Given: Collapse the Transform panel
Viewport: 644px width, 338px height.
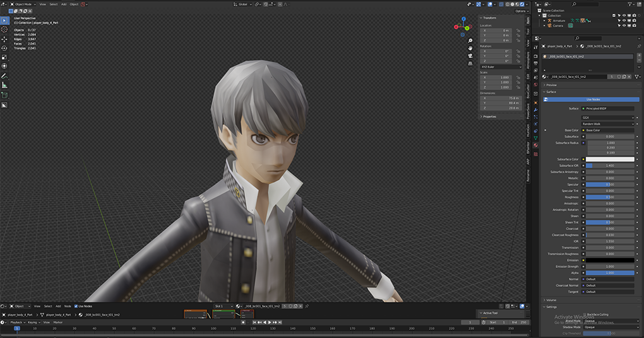Looking at the screenshot, I should click(488, 18).
